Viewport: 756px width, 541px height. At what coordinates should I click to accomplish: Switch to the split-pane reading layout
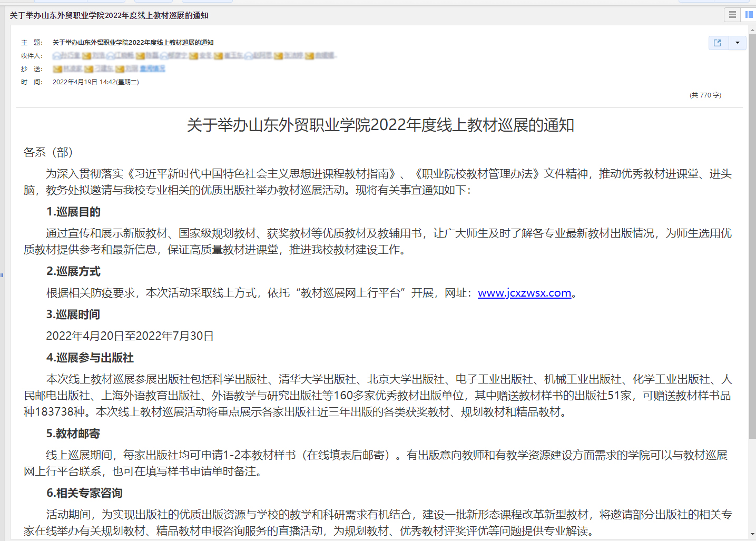(749, 15)
